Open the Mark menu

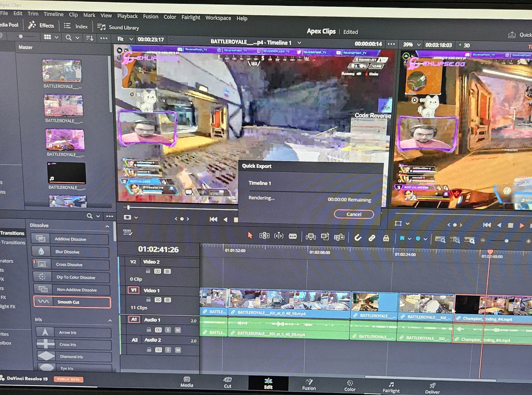tap(89, 15)
